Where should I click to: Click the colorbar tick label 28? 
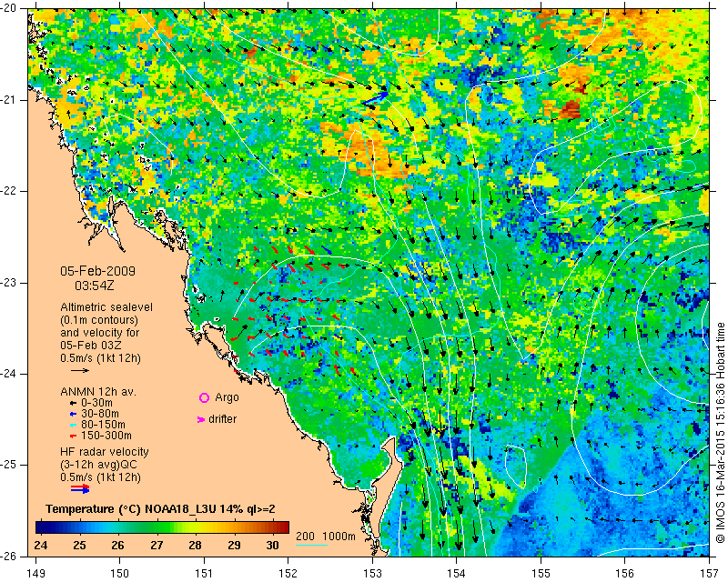click(x=195, y=545)
